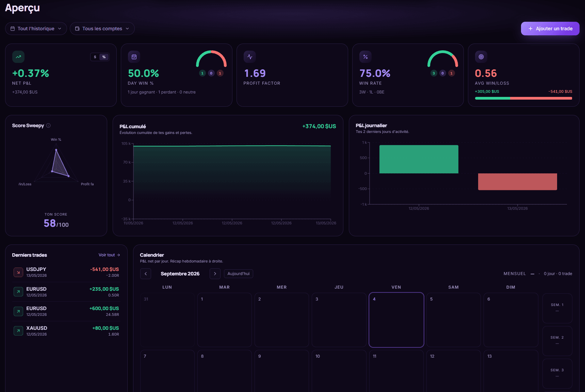Screen dimensions: 585x392
Task: Click the 58/100 score value
Action: (x=56, y=223)
